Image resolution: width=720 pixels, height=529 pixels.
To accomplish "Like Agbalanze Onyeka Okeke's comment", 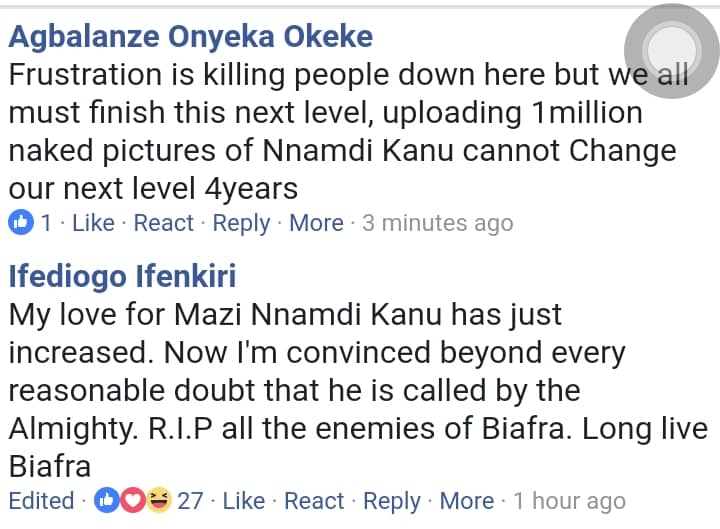I will 93,222.
